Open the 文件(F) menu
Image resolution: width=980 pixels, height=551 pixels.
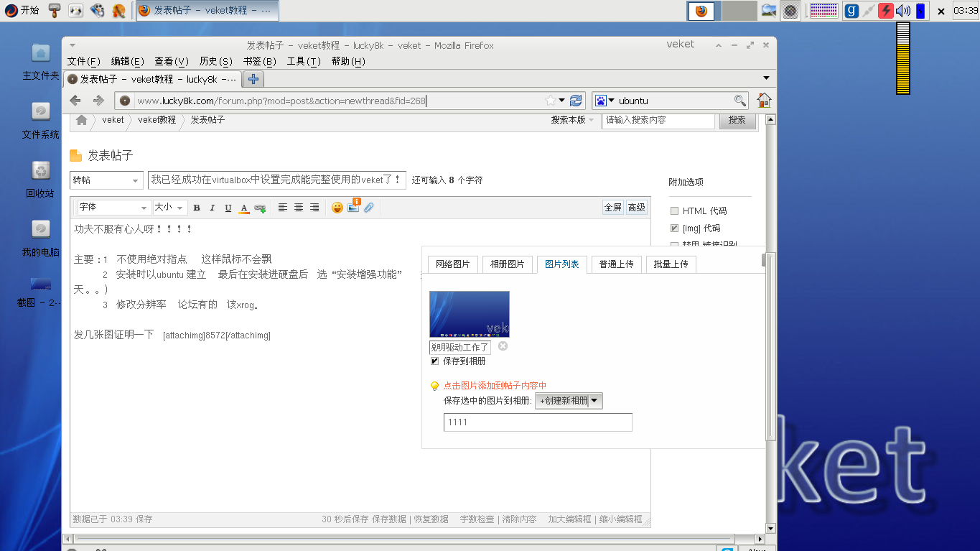tap(84, 62)
